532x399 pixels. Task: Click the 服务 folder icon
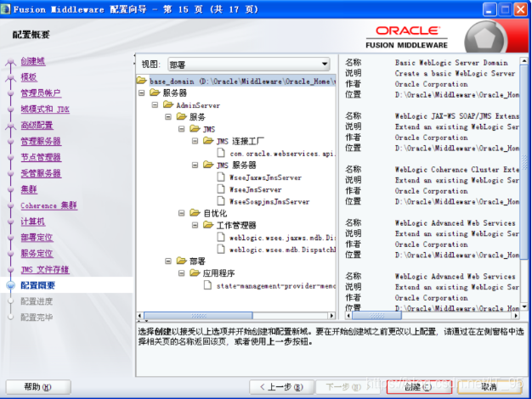click(x=182, y=117)
